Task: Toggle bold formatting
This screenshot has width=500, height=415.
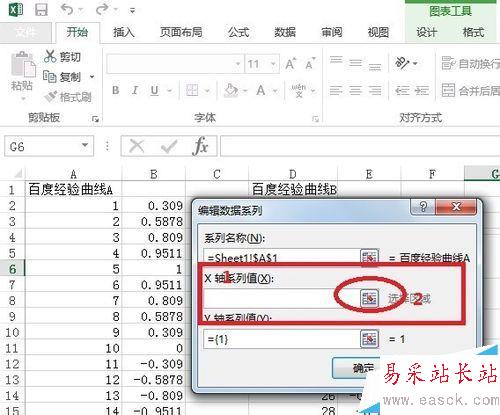Action: point(116,90)
